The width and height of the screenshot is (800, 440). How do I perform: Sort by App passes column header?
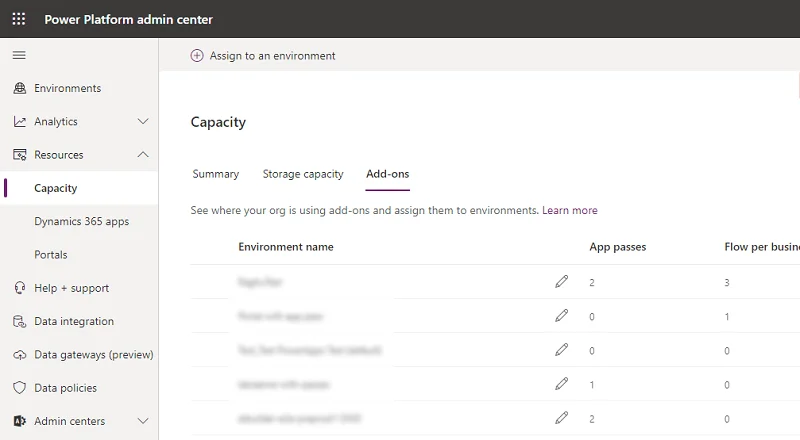617,247
